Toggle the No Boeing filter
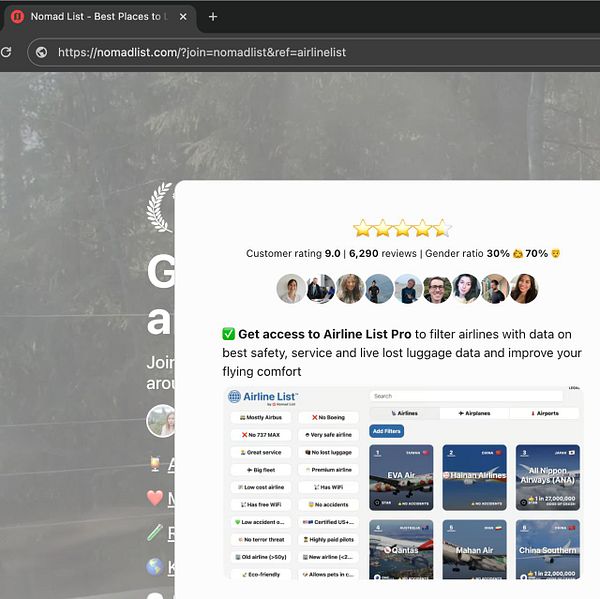 click(x=328, y=418)
